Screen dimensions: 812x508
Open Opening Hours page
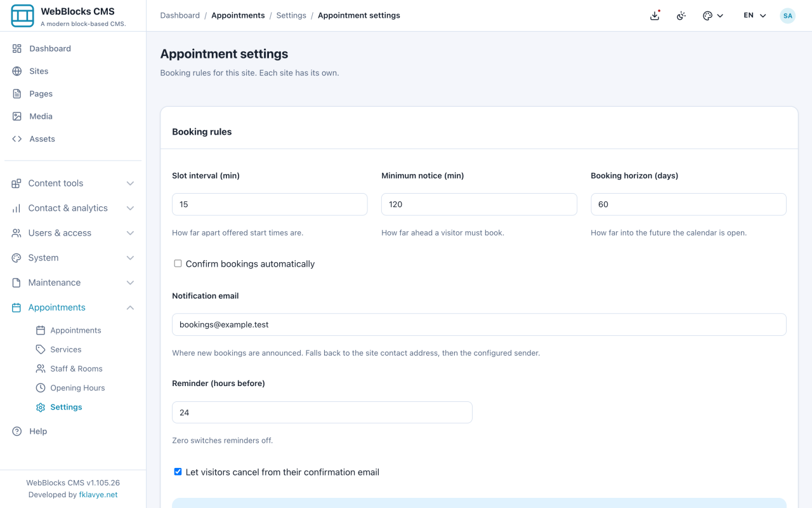[x=77, y=388]
